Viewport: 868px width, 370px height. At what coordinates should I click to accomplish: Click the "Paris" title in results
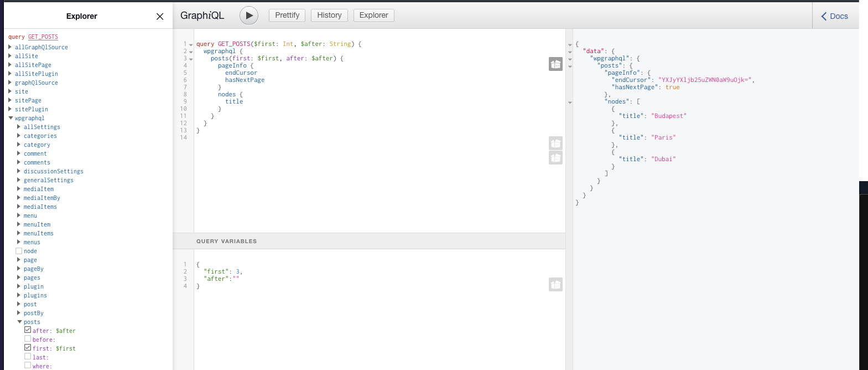[x=663, y=138]
